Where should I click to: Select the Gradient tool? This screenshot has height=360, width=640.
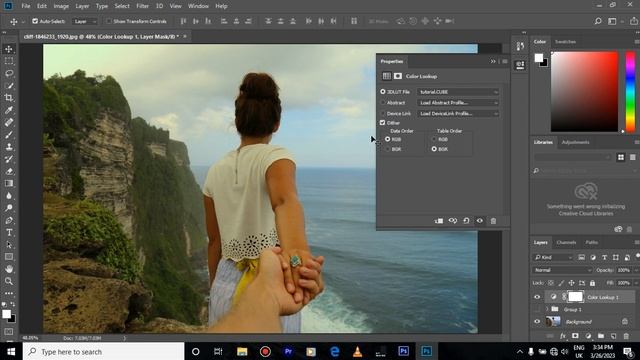tap(9, 183)
